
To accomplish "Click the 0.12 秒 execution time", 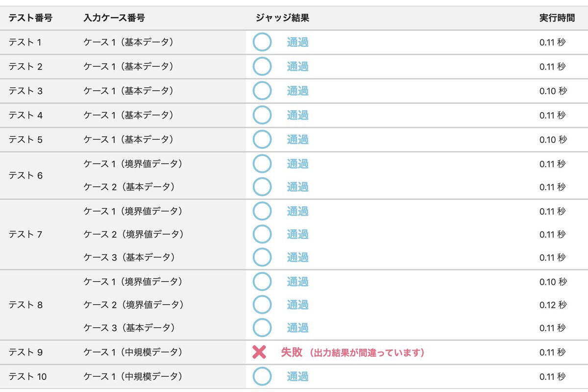I will point(553,305).
